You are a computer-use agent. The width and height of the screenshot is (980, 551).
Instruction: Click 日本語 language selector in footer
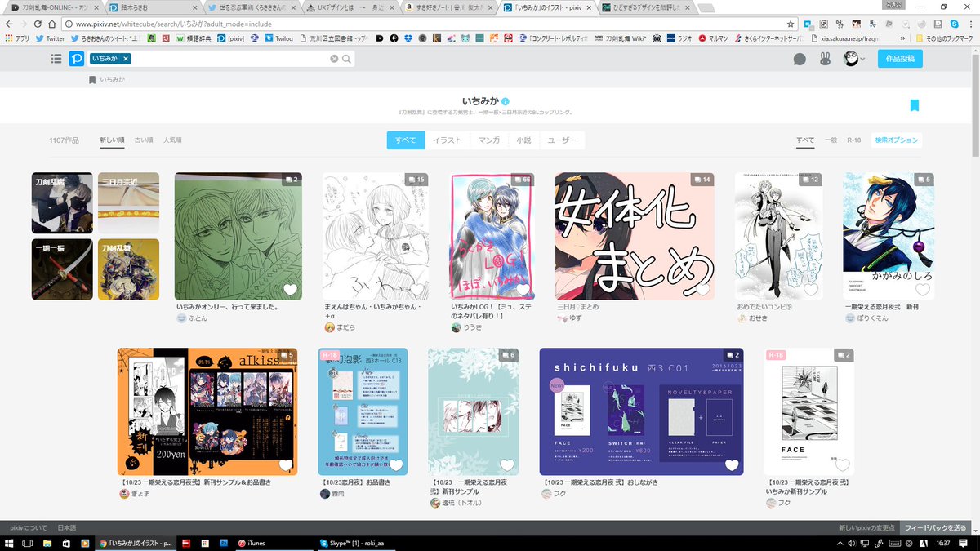tap(66, 528)
